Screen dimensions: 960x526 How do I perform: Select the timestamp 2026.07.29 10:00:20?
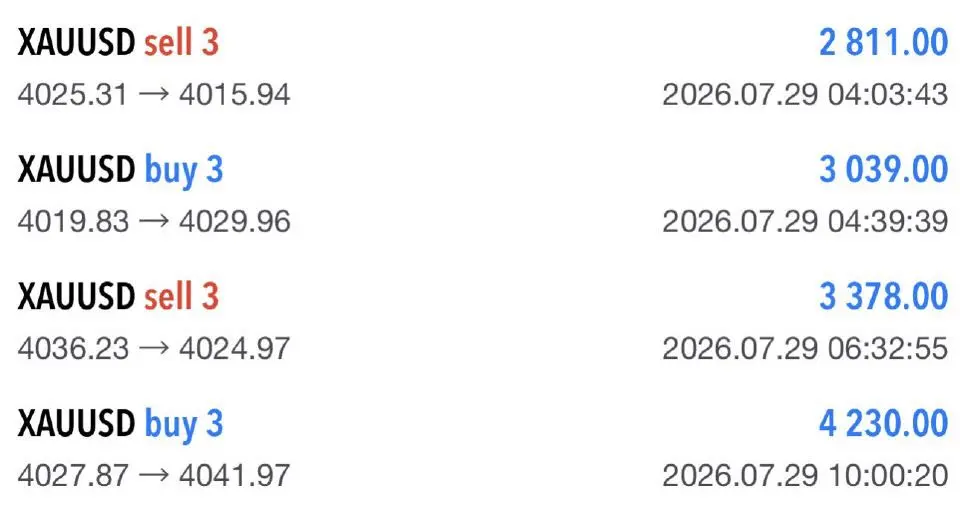tap(805, 475)
